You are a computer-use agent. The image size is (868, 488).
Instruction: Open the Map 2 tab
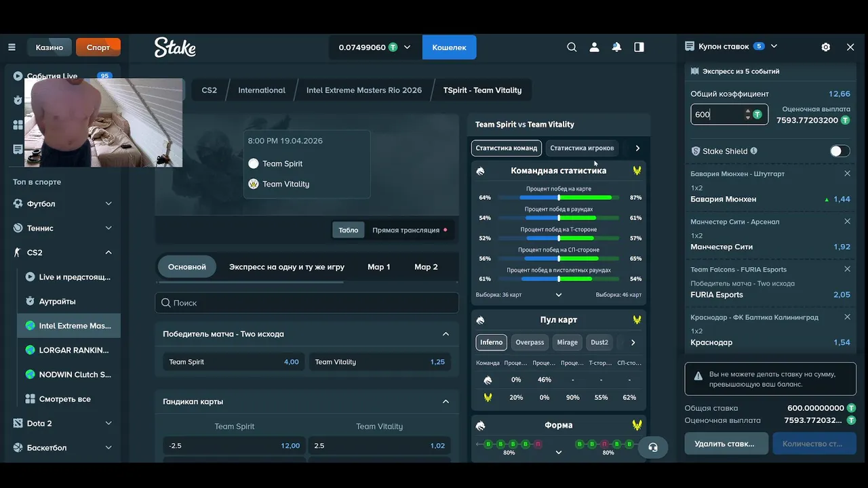(426, 266)
